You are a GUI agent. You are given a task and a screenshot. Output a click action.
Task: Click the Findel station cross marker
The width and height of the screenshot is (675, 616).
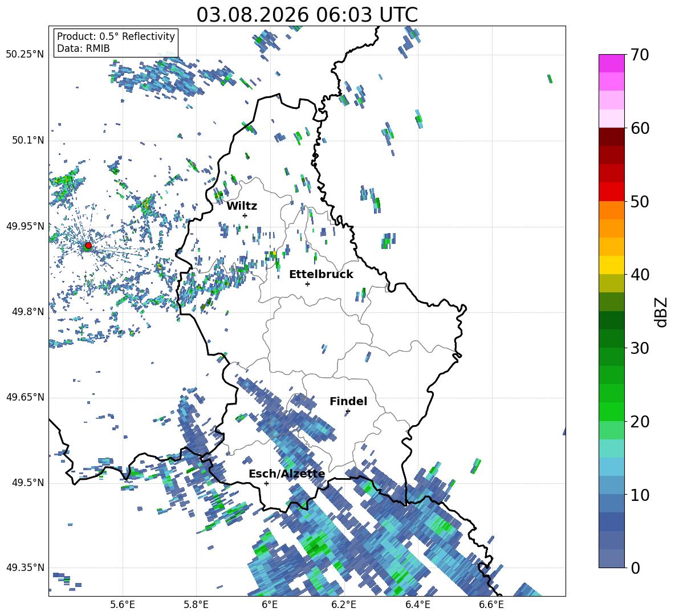point(348,411)
